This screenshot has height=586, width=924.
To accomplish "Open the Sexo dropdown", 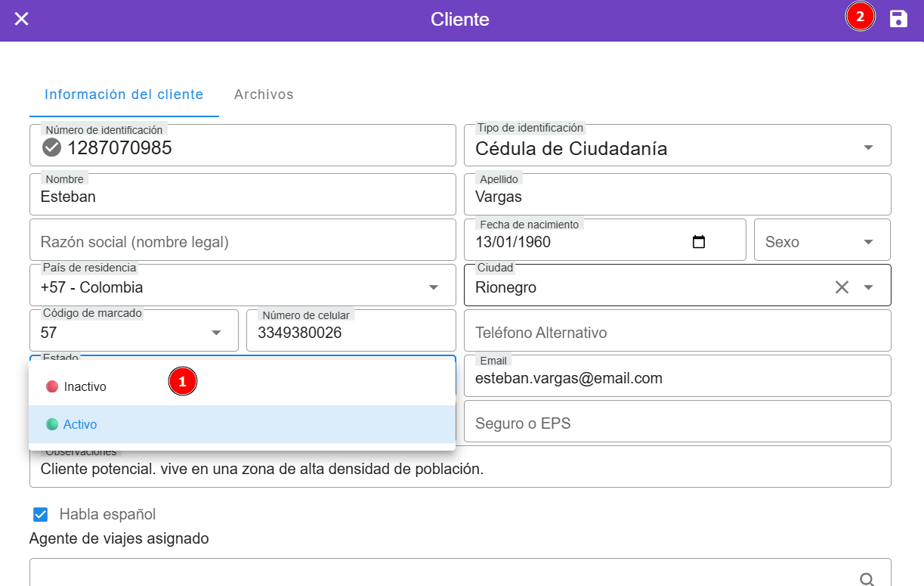I will (x=868, y=242).
